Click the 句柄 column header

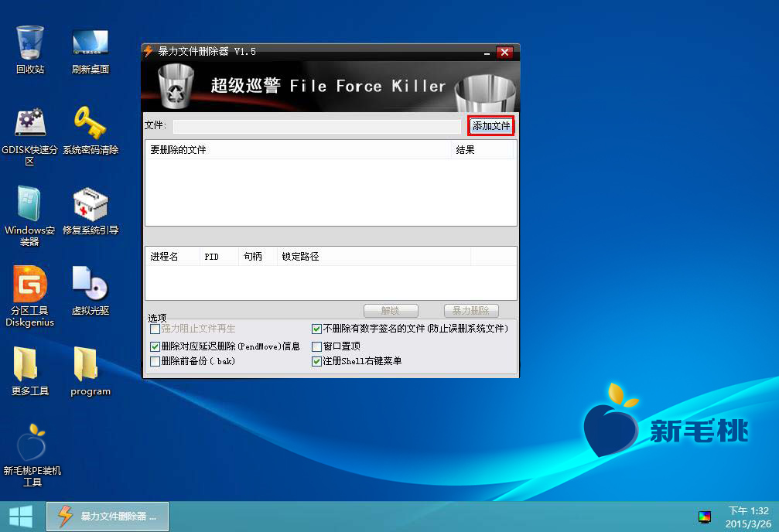tap(258, 256)
